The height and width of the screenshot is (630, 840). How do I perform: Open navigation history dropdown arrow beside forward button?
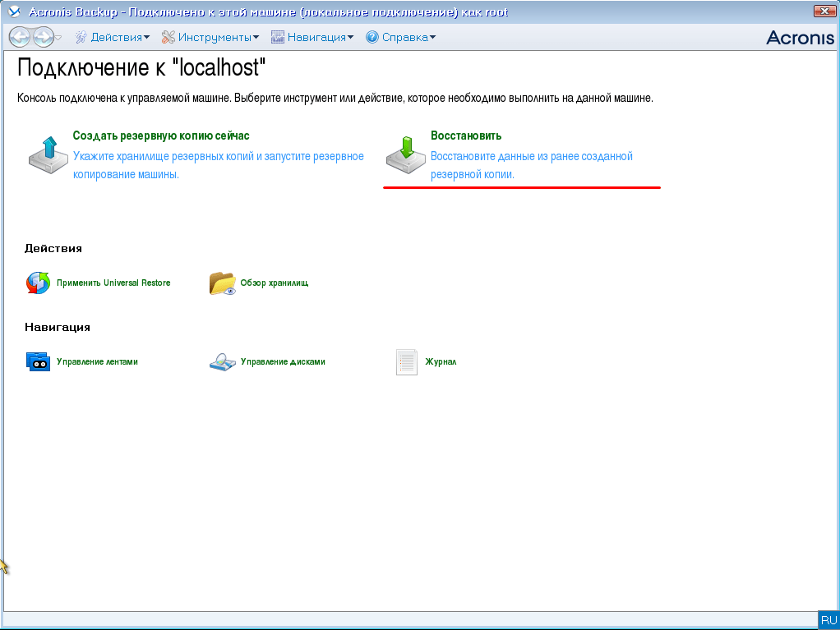coord(59,38)
